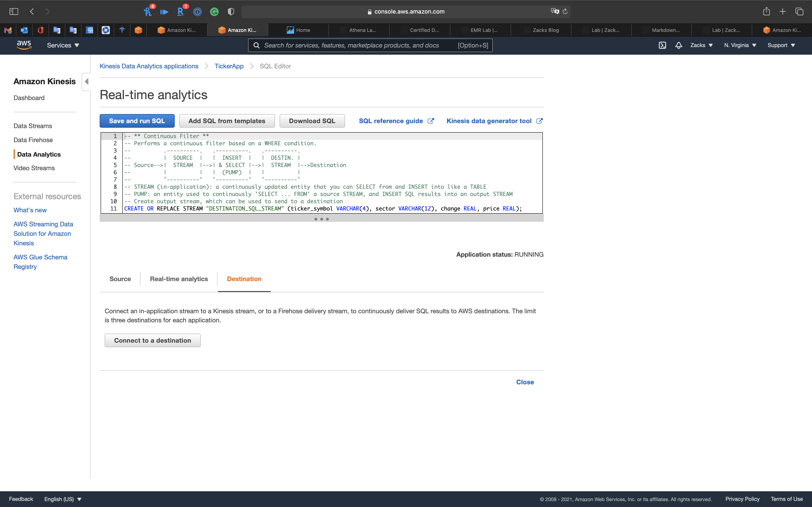This screenshot has width=812, height=507.
Task: Expand the English (US) language selector
Action: [63, 499]
